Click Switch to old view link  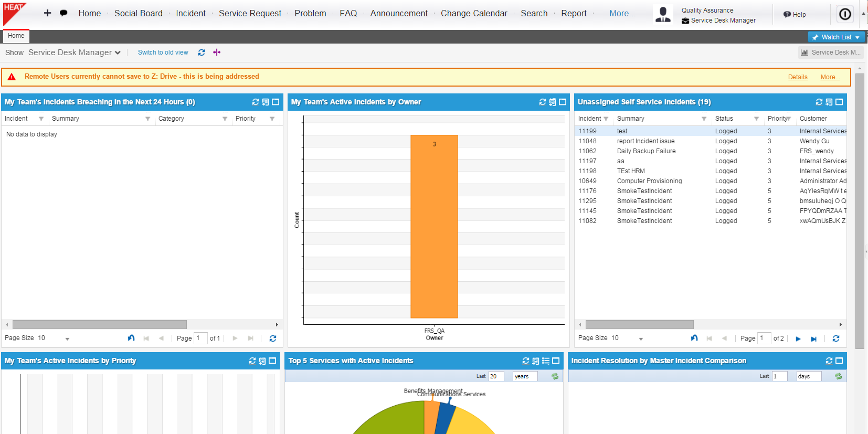pyautogui.click(x=163, y=52)
